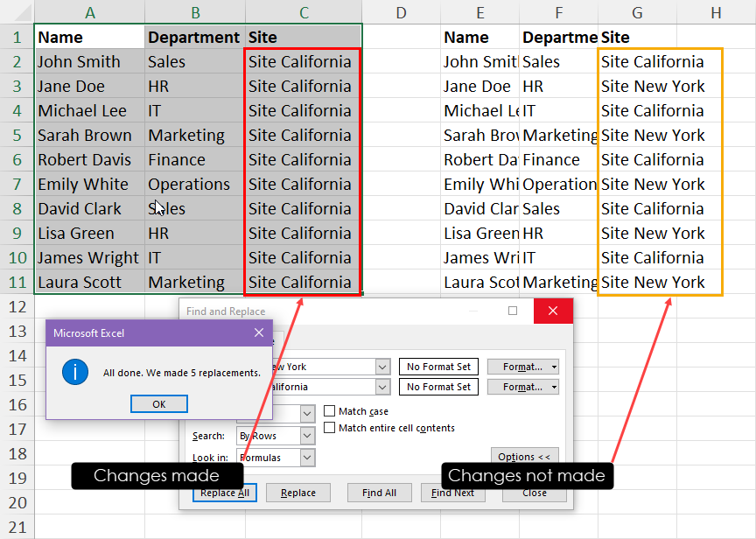This screenshot has width=756, height=539.
Task: Enable the Match case checkbox
Action: 329,410
